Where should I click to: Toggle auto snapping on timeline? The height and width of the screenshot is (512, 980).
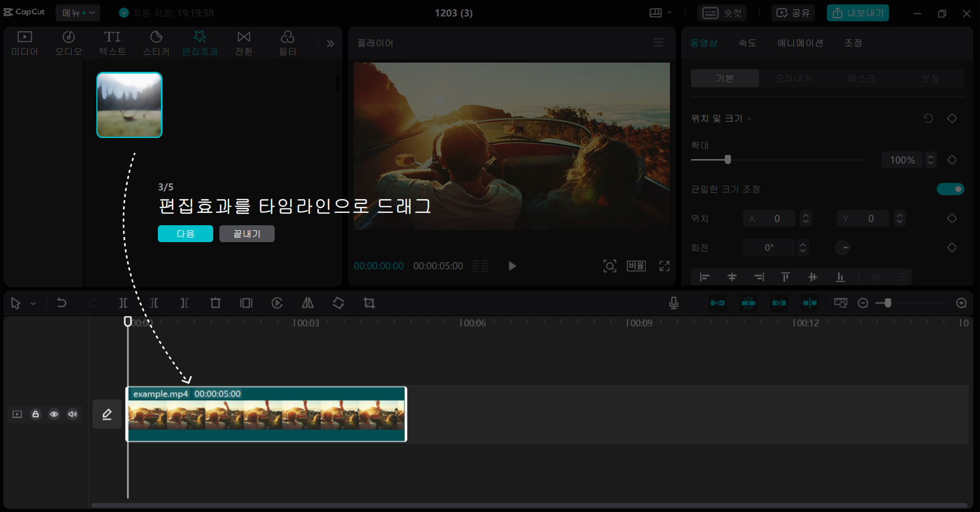click(748, 303)
